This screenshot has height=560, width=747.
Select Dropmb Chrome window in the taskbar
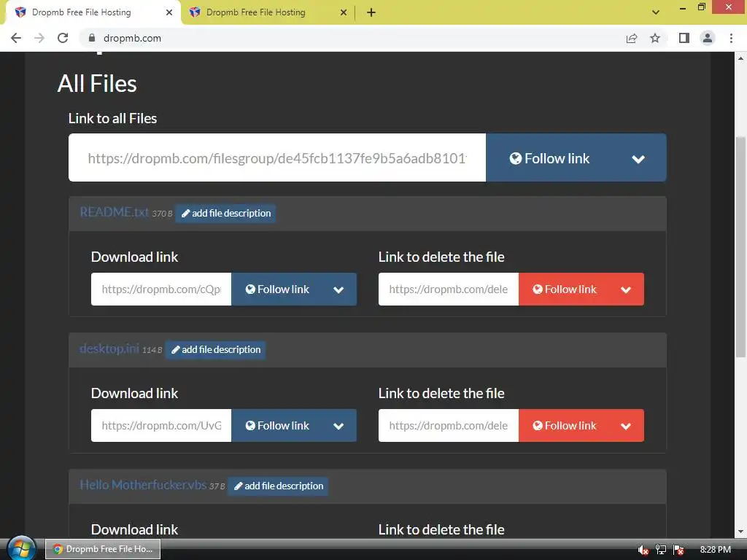coord(103,549)
